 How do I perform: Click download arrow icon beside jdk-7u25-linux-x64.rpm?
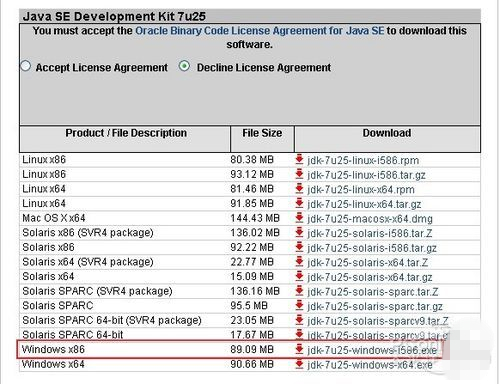coord(299,189)
